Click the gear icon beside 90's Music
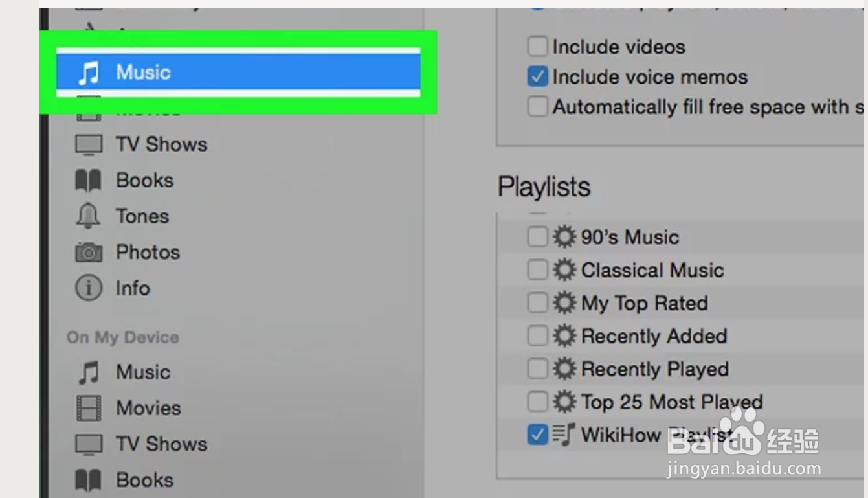Screen dimensions: 868x498 [x=564, y=237]
